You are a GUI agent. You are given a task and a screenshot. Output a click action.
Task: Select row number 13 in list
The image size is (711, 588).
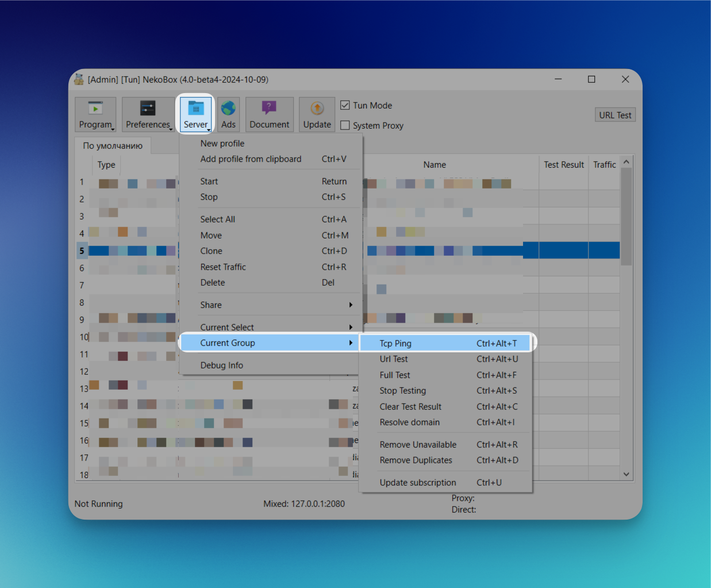[x=83, y=389]
